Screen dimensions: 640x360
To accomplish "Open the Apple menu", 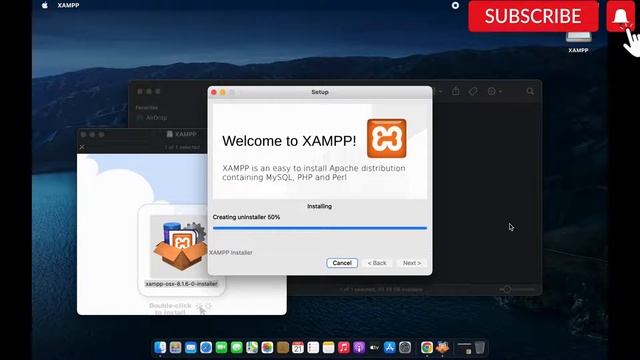I will 44,5.
